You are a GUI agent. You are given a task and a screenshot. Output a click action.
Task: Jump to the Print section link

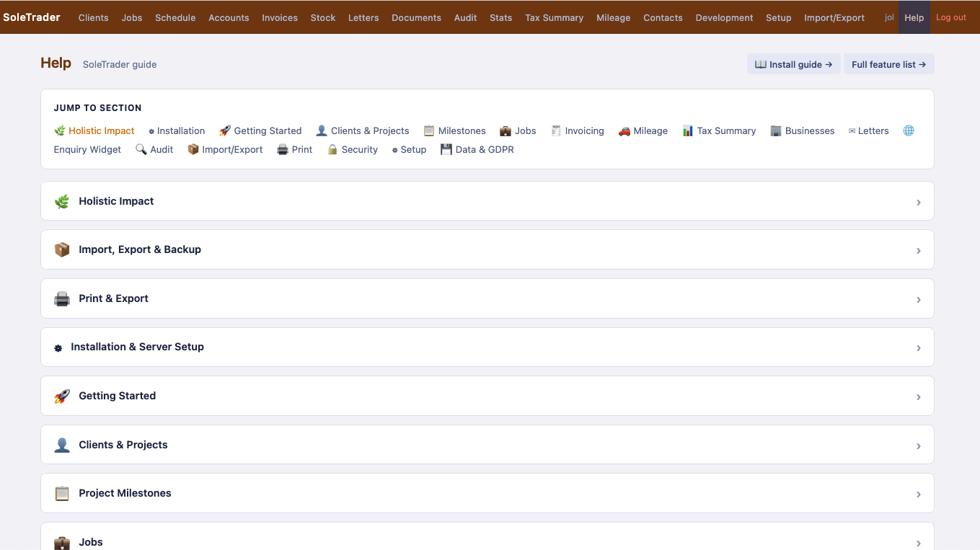pyautogui.click(x=295, y=149)
